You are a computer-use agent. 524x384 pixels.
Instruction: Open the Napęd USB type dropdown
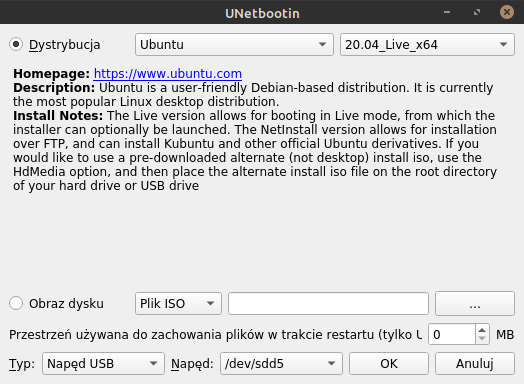click(x=103, y=363)
